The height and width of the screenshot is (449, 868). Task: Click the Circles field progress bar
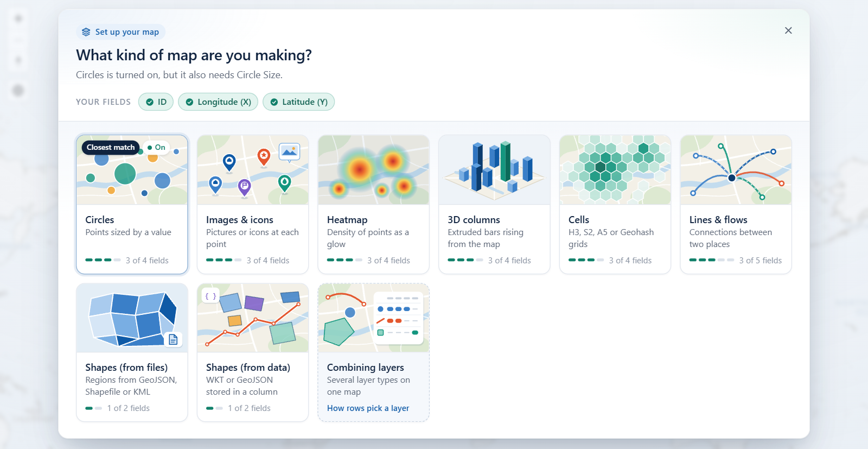[103, 260]
